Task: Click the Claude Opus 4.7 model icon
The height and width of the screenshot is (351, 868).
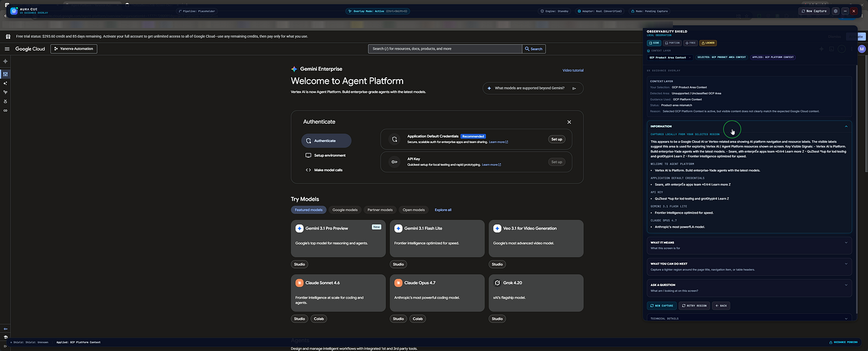Action: point(399,283)
